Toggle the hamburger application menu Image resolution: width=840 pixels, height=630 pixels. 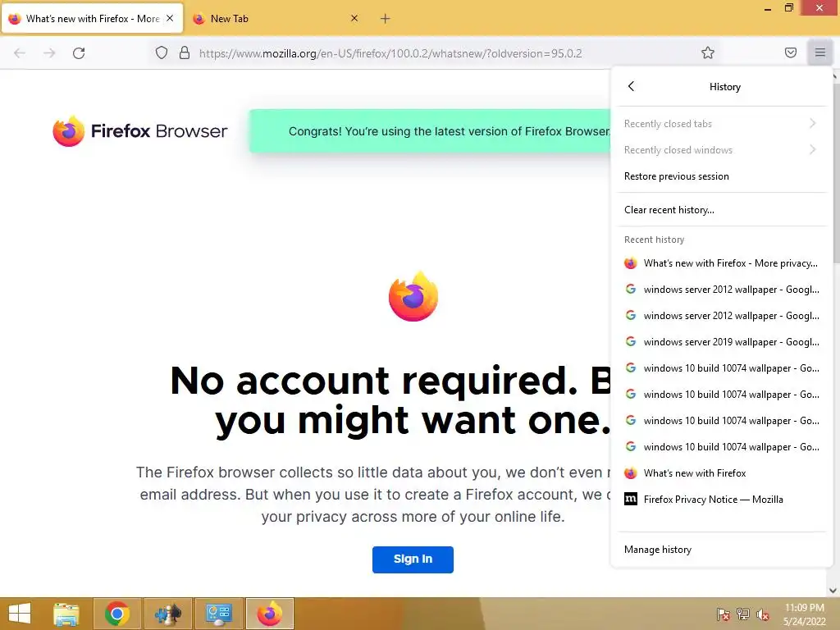coord(819,52)
